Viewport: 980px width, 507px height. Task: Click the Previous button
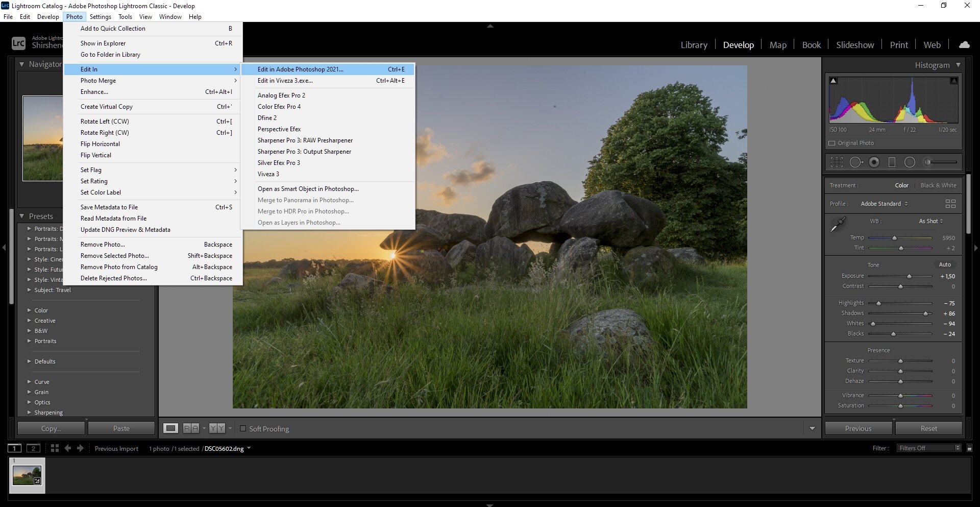point(858,428)
